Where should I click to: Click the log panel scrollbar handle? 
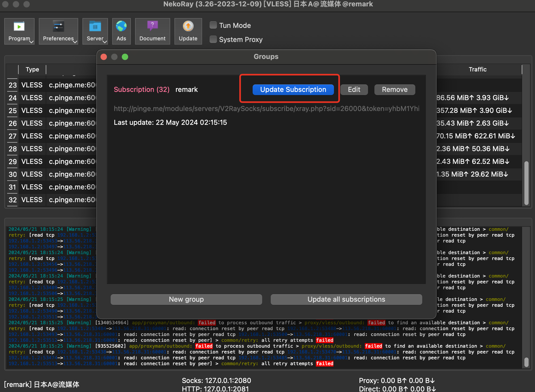pyautogui.click(x=526, y=362)
